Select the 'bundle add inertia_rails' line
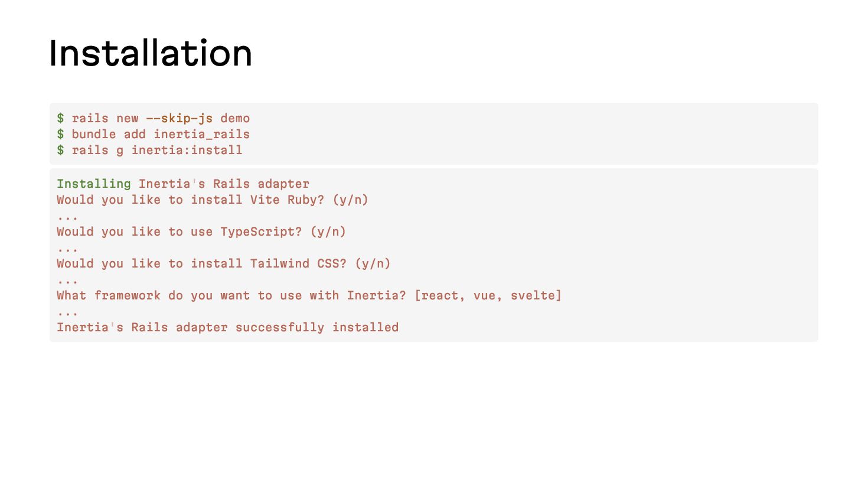The height and width of the screenshot is (489, 868). pyautogui.click(x=161, y=134)
